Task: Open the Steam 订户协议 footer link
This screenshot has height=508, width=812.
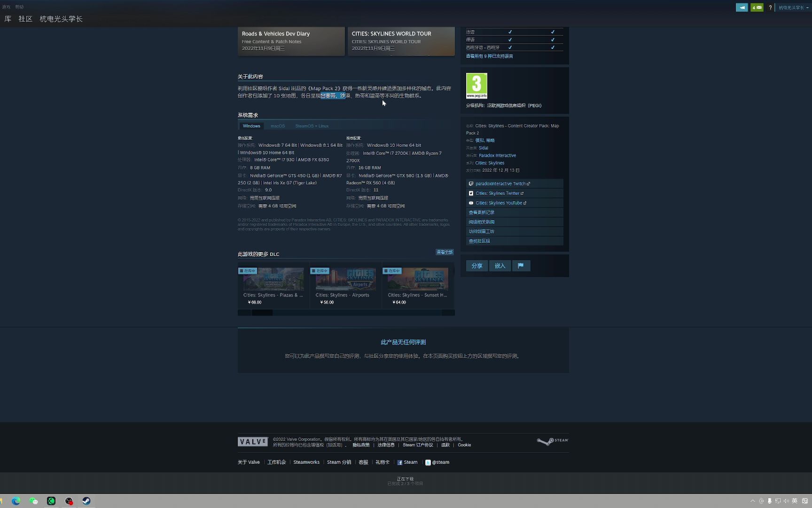Action: [x=418, y=445]
